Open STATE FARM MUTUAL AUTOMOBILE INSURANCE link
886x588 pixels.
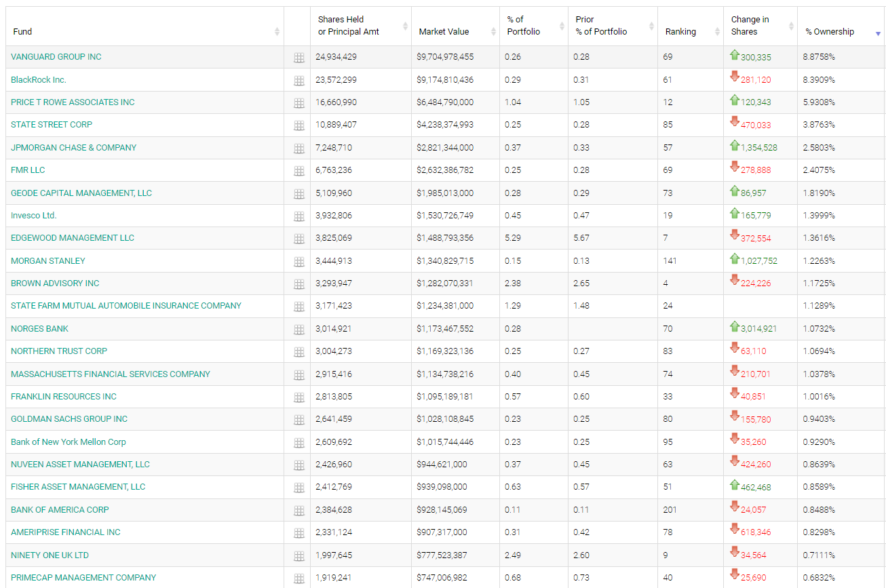tap(126, 306)
